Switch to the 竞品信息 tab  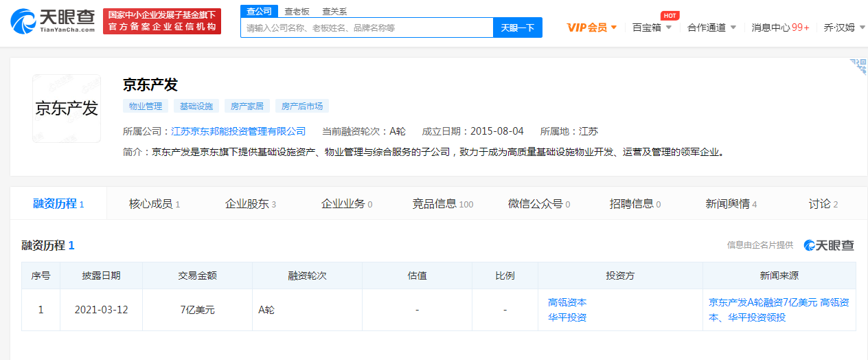443,203
